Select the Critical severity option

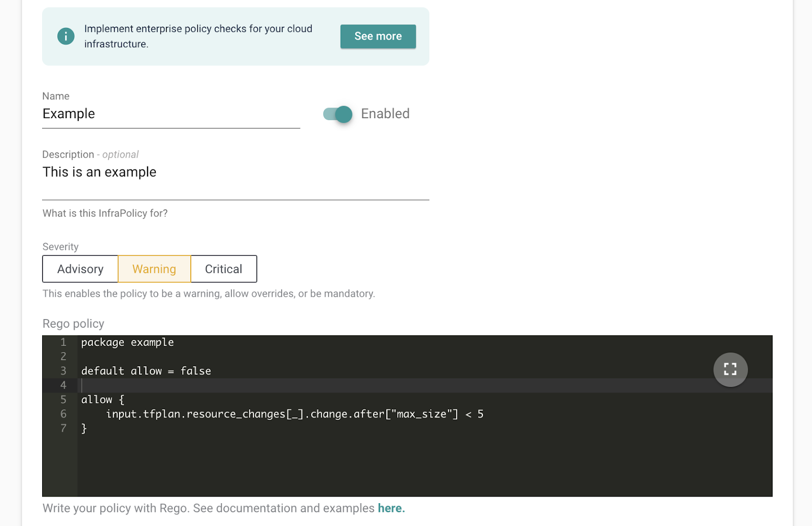tap(223, 269)
